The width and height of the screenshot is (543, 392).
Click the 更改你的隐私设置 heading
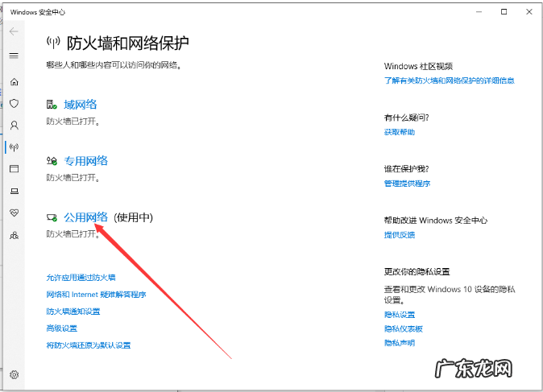(417, 272)
